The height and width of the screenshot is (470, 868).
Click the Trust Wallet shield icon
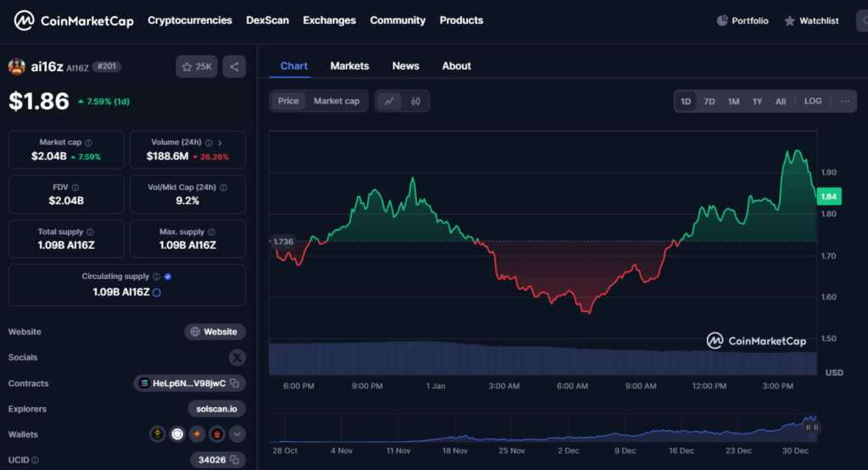click(x=177, y=434)
